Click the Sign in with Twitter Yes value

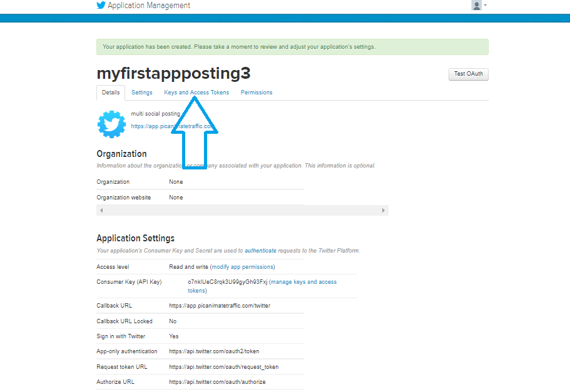[174, 336]
